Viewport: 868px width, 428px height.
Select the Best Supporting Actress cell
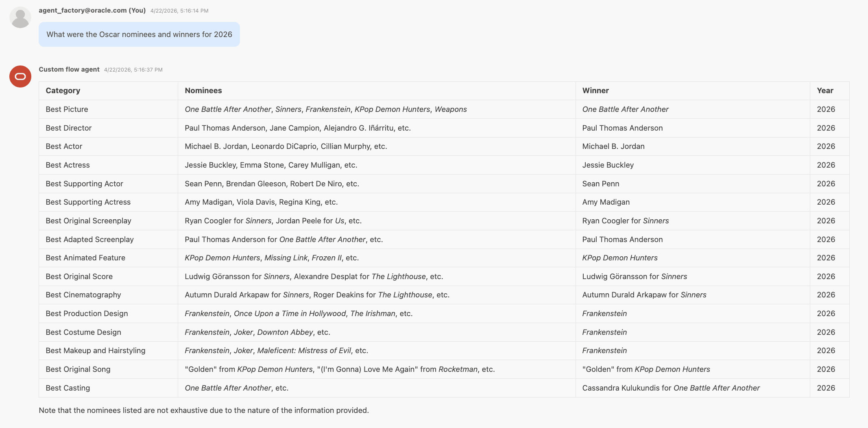pos(108,202)
